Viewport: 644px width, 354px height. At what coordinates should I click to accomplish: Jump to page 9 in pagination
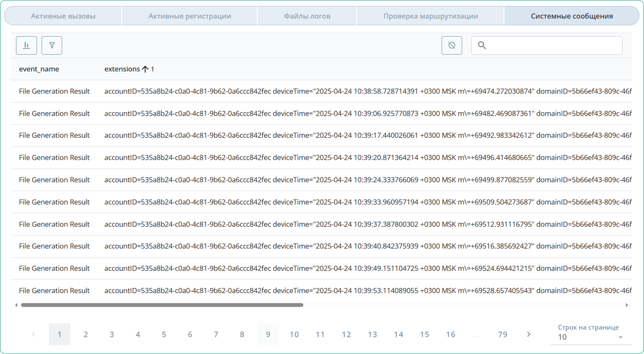coord(268,334)
